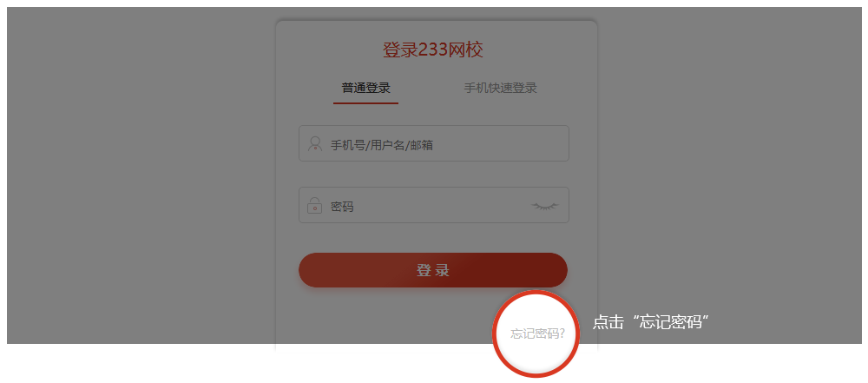Switch to the 普通登录 tab
Screen dimensions: 868x383
click(x=366, y=88)
